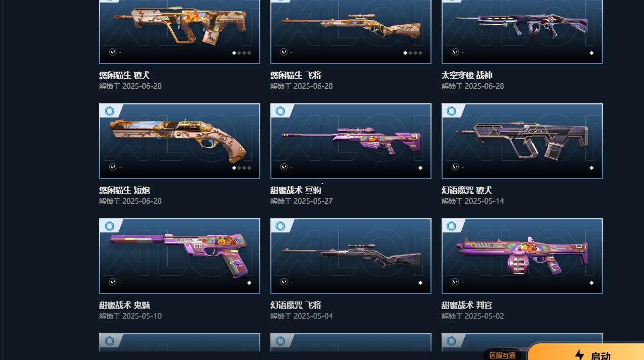
Task: Click the 幻语魔咒 飞将 skin name
Action: [296, 306]
